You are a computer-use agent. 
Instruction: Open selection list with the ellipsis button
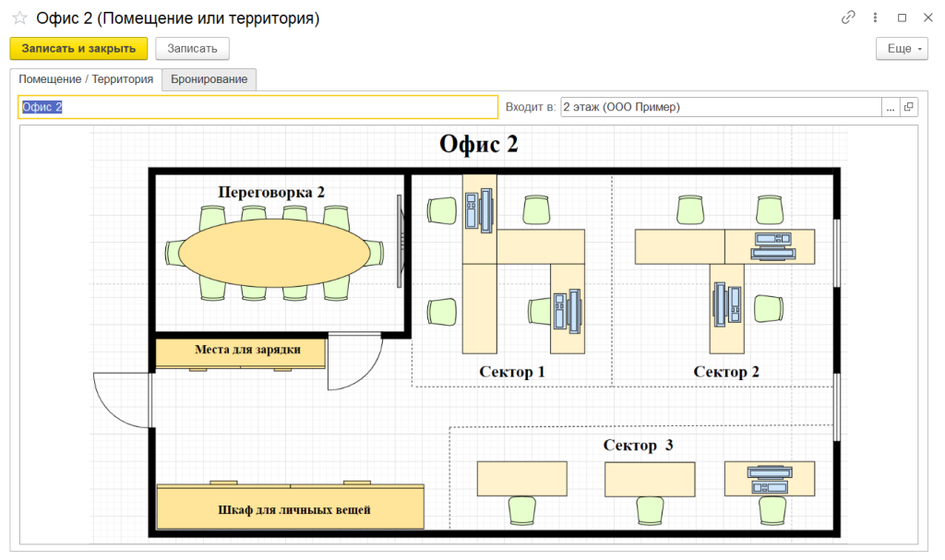pos(891,107)
